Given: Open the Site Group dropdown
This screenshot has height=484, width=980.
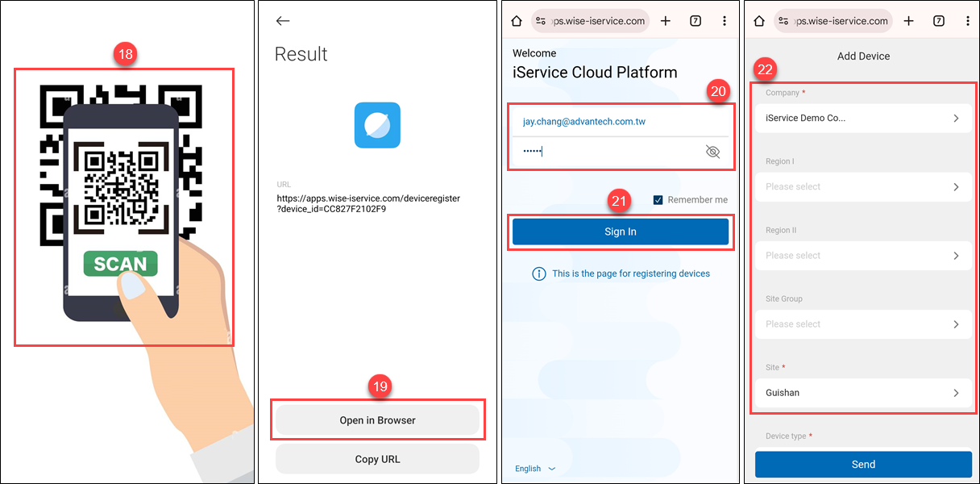Looking at the screenshot, I should [862, 324].
